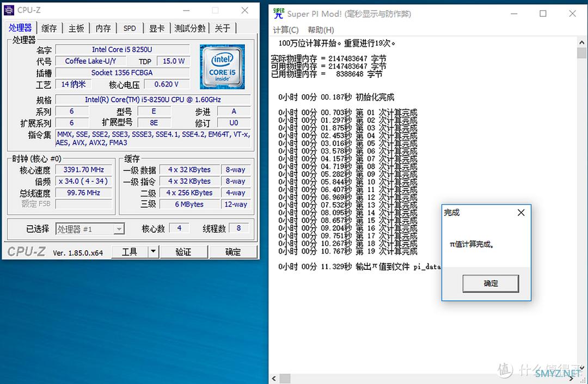Select the SPD tab
The image size is (588, 384).
130,28
